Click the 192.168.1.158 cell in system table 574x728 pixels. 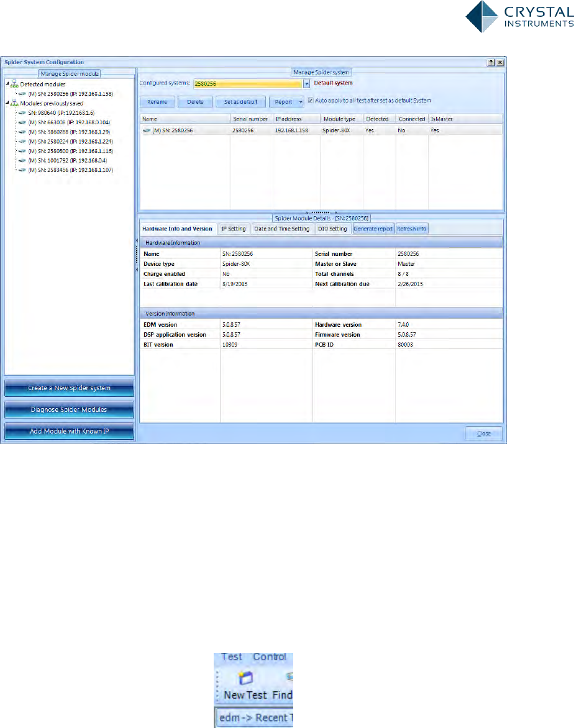pyautogui.click(x=291, y=130)
